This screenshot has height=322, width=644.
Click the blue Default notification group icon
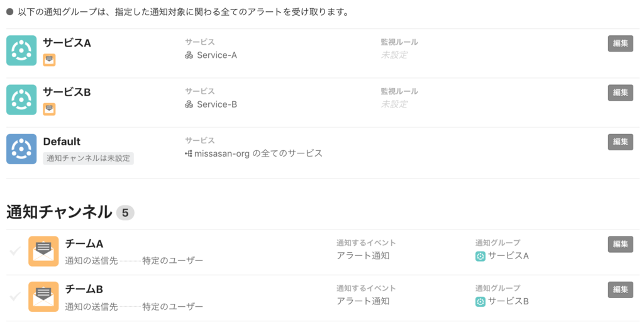point(21,149)
